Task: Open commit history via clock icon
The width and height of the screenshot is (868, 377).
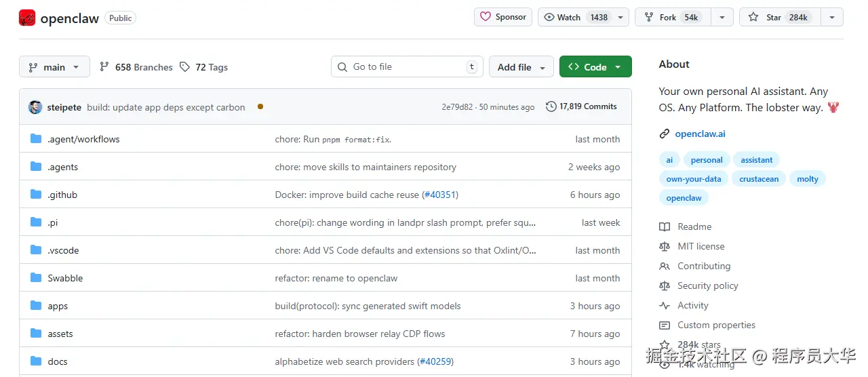Action: pyautogui.click(x=551, y=106)
